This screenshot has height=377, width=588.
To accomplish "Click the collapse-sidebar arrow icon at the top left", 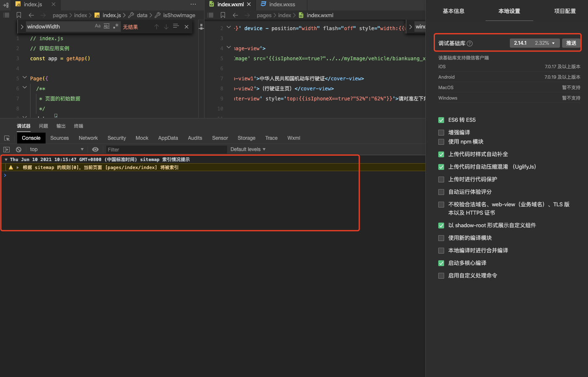I will point(6,5).
